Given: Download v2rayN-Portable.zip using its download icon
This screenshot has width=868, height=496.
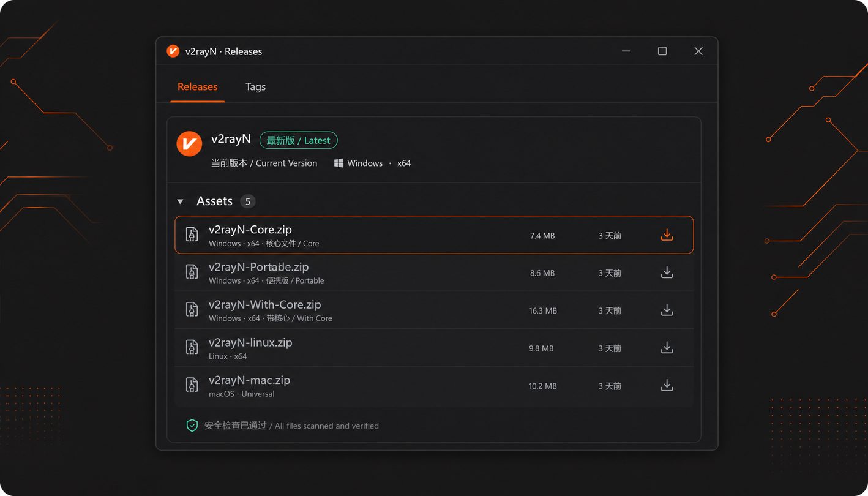Looking at the screenshot, I should 667,273.
